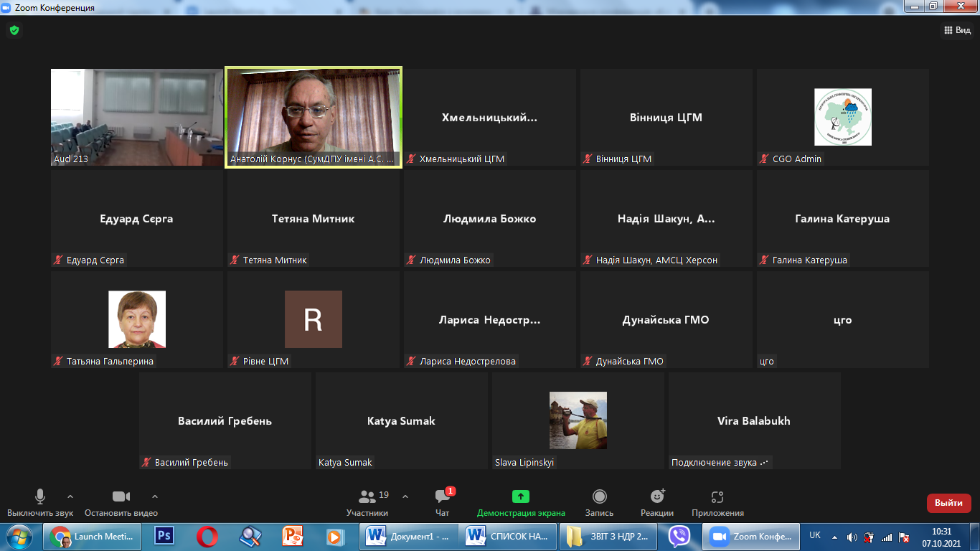
Task: Select the Aud 213 room video thumbnail
Action: (x=137, y=118)
